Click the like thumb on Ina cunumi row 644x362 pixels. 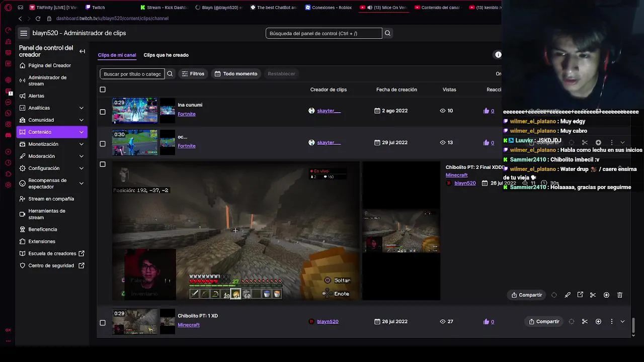(486, 111)
